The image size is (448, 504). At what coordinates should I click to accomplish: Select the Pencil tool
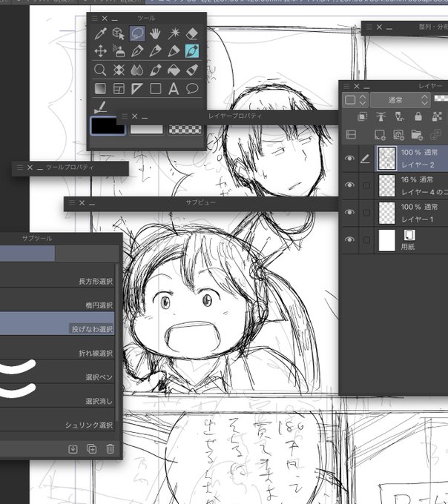(155, 51)
